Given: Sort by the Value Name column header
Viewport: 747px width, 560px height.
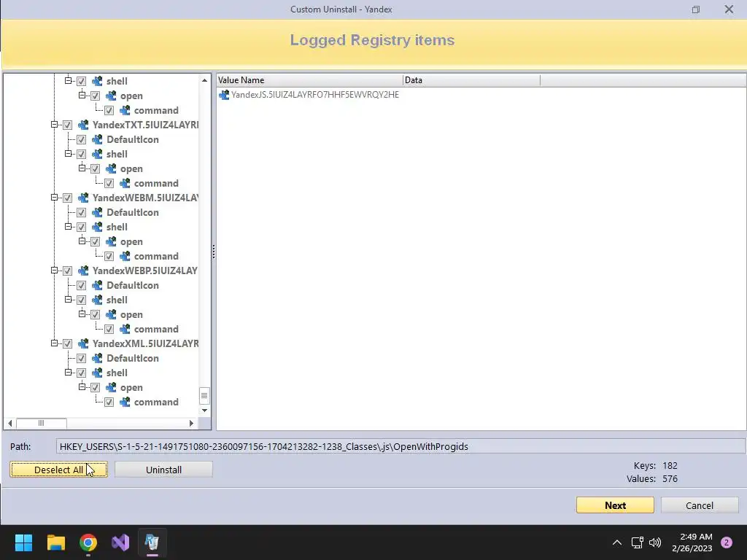Looking at the screenshot, I should pyautogui.click(x=309, y=80).
